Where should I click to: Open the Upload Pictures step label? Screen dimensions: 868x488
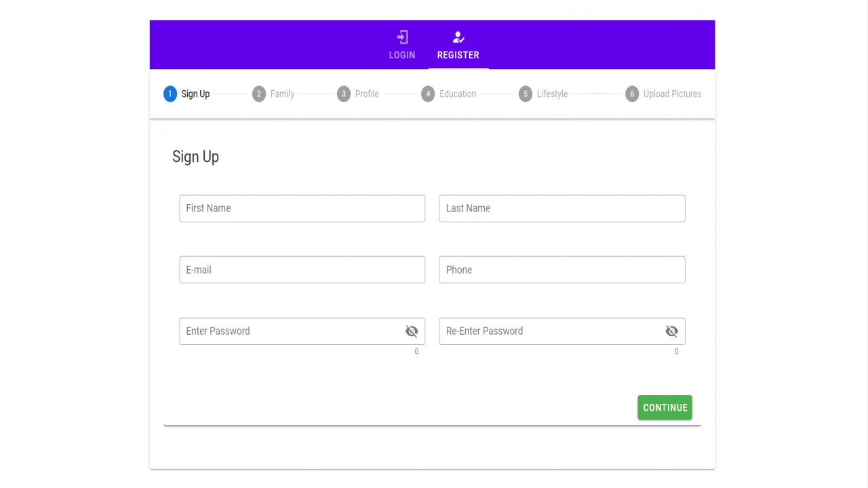[x=673, y=94]
